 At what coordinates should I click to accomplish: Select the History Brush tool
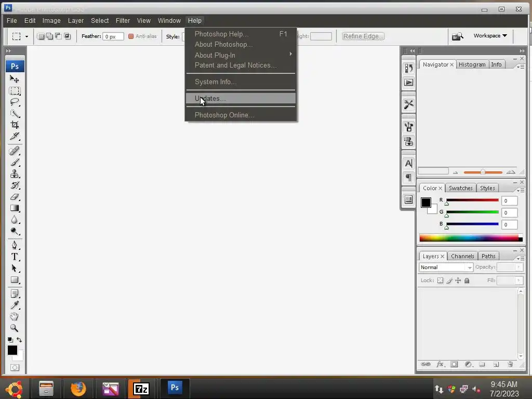click(15, 185)
